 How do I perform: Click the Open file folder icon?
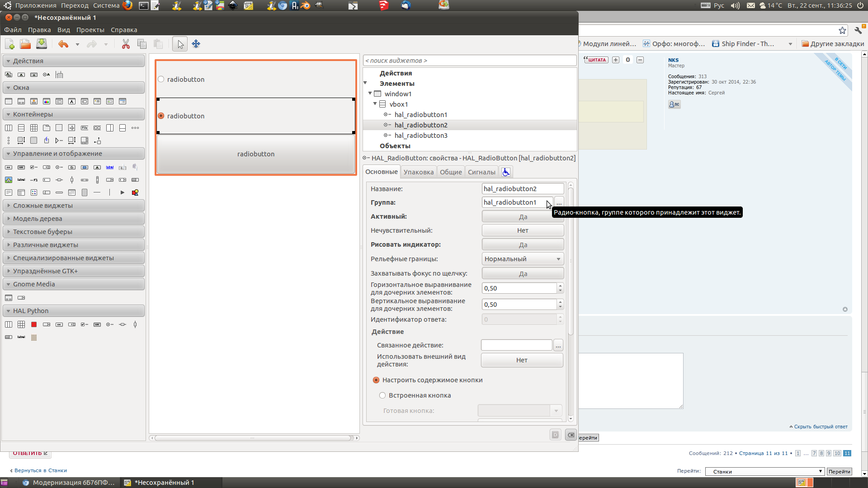pyautogui.click(x=25, y=44)
